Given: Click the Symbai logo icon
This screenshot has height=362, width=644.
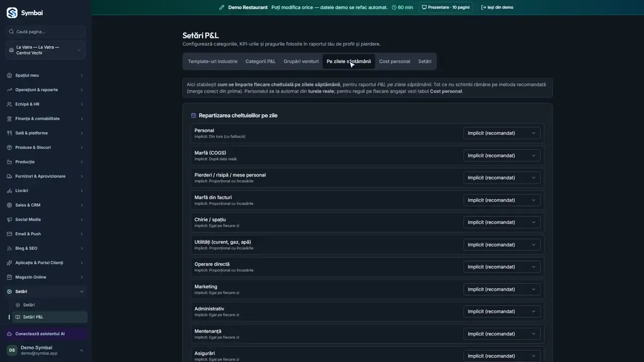Looking at the screenshot, I should [12, 13].
